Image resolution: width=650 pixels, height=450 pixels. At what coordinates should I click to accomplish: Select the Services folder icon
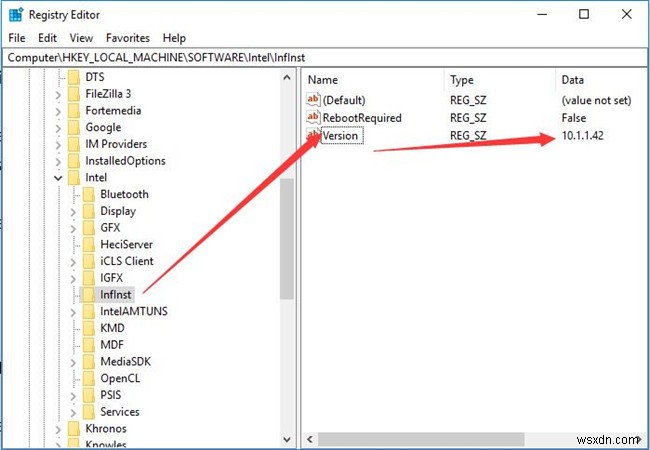89,412
